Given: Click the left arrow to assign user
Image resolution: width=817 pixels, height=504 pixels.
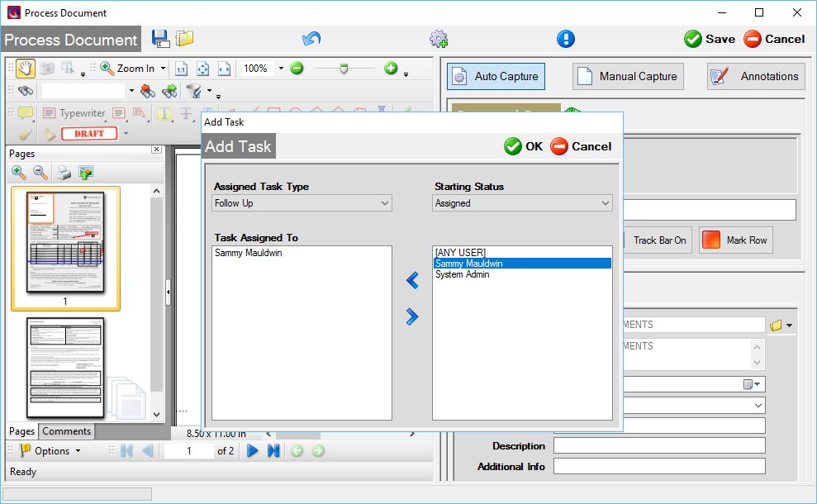Looking at the screenshot, I should coord(412,280).
